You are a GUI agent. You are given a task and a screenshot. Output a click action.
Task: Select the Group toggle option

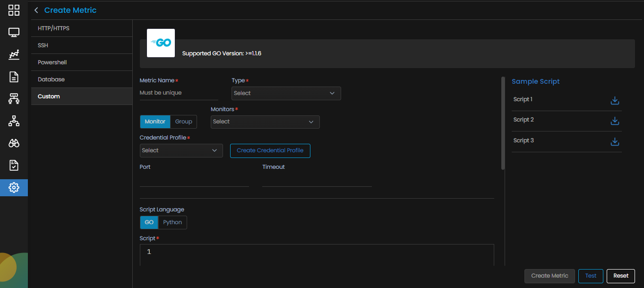pyautogui.click(x=184, y=122)
